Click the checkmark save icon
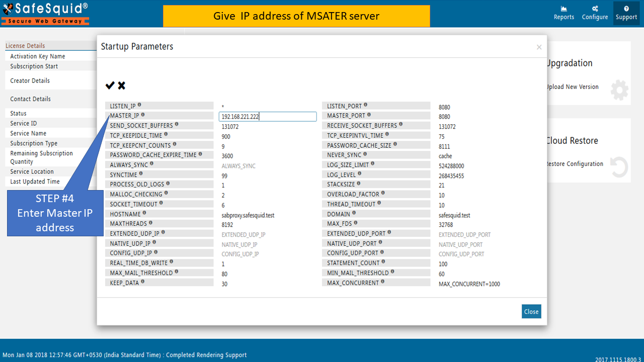Viewport: 644px width, 362px height. tap(110, 85)
